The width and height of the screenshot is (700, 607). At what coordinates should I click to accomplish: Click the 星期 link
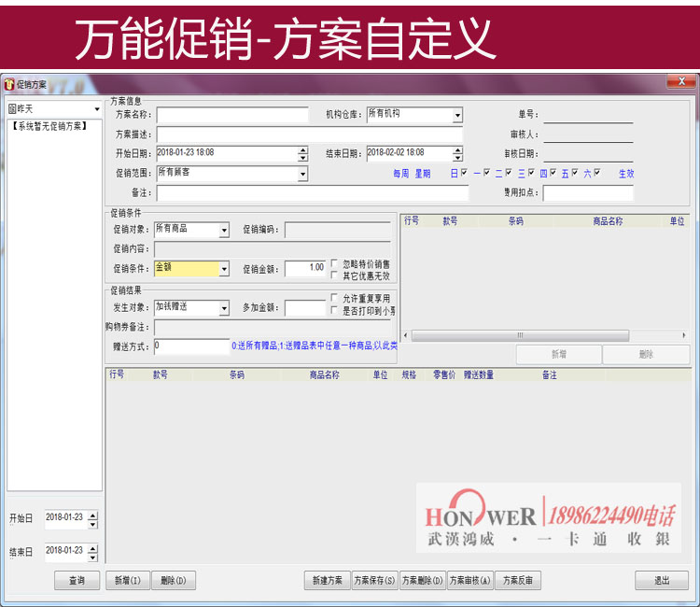pyautogui.click(x=423, y=174)
